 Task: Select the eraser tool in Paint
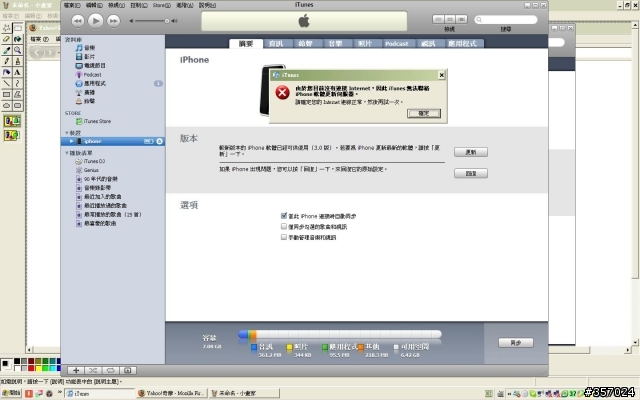tap(7, 39)
